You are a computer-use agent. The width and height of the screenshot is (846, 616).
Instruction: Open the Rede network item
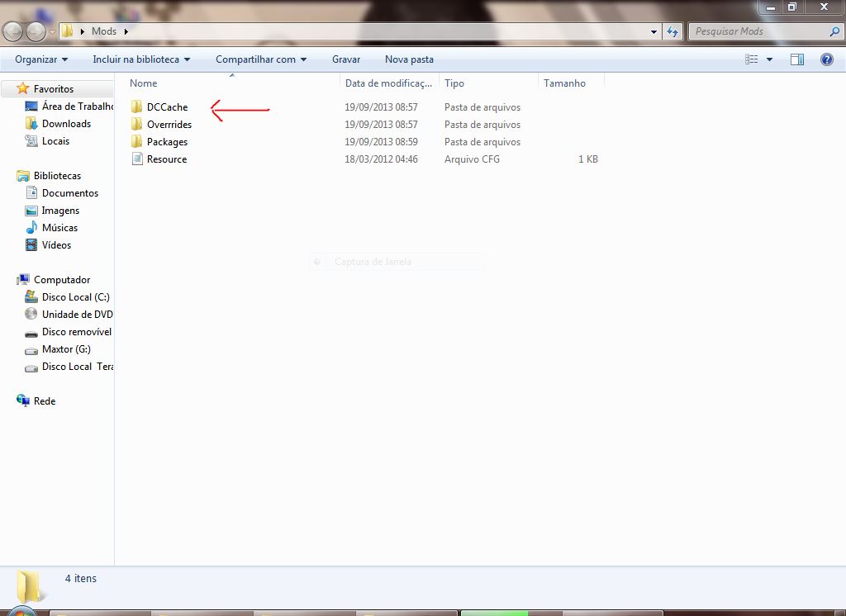[x=42, y=400]
